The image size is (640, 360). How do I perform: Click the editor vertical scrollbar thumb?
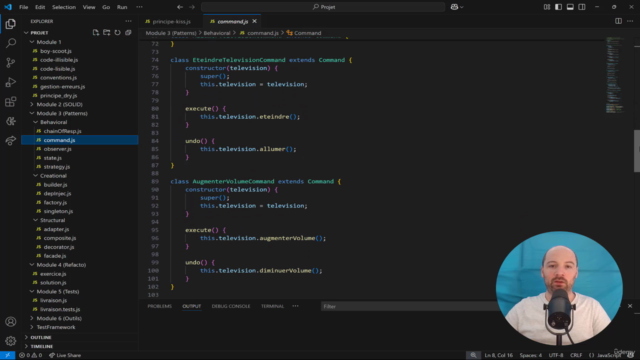[x=637, y=151]
